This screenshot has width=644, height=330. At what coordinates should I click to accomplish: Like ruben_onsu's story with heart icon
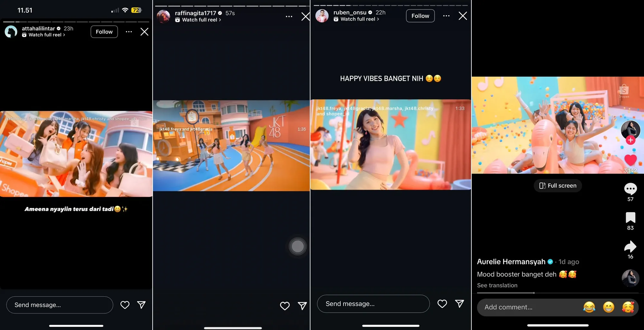442,304
